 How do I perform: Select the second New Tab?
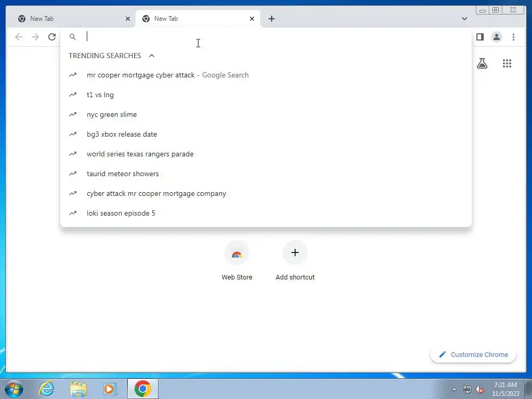198,19
